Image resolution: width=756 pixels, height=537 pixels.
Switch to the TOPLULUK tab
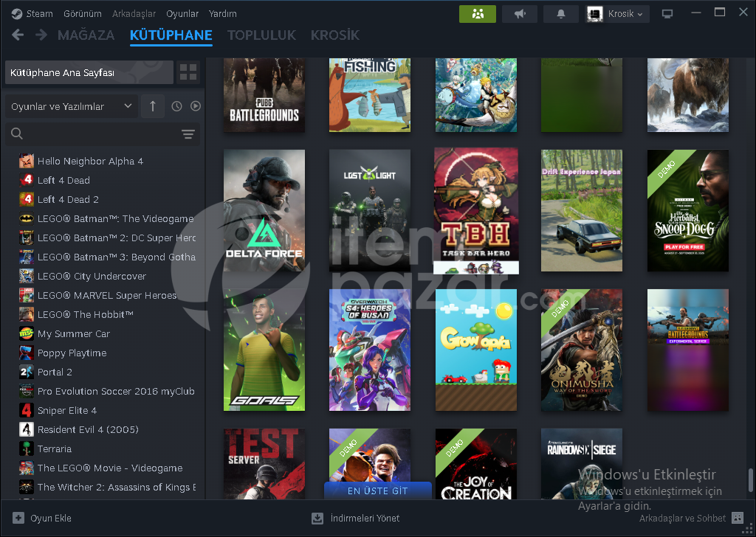[x=262, y=35]
